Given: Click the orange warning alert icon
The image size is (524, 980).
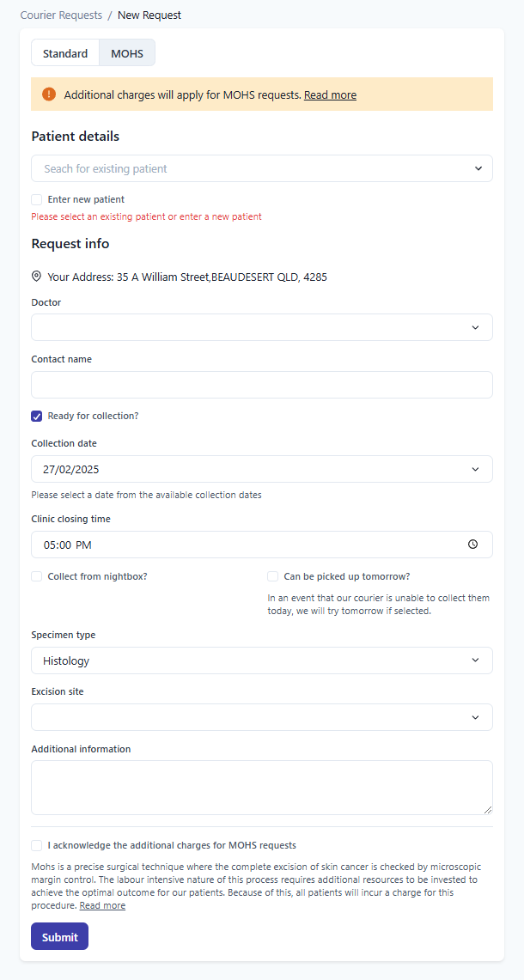Looking at the screenshot, I should (49, 94).
